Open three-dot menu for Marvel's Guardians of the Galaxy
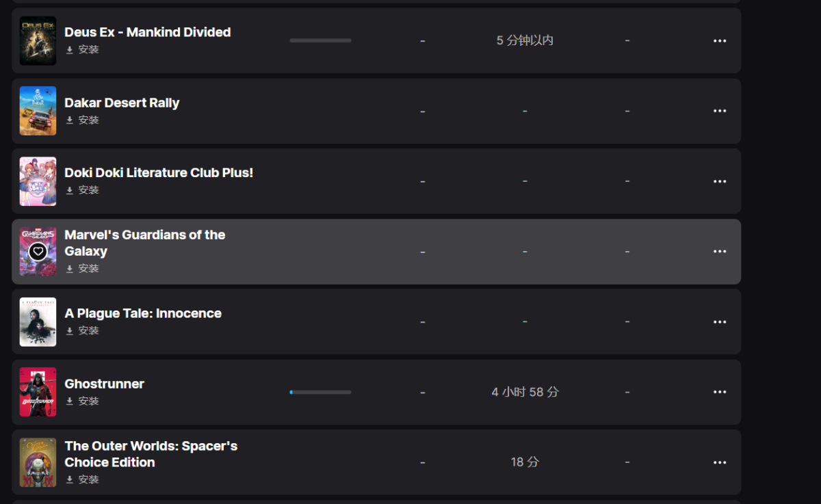Viewport: 821px width, 504px height. click(x=720, y=252)
